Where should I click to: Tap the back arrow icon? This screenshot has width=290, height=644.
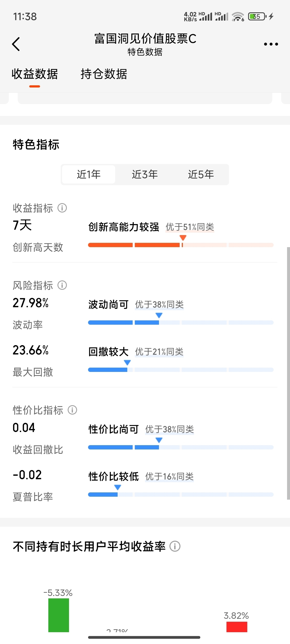pos(16,44)
